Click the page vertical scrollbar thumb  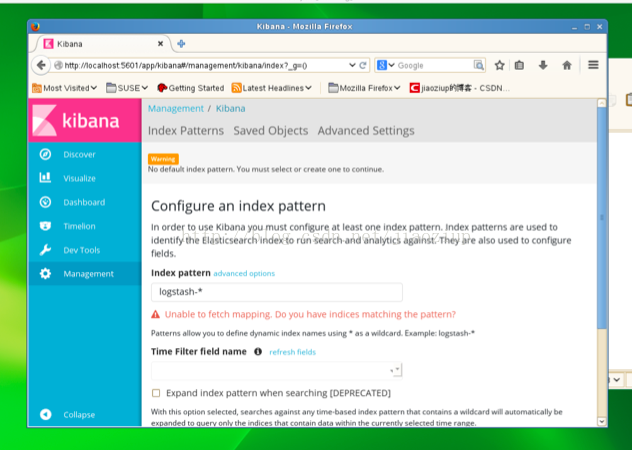[x=602, y=218]
